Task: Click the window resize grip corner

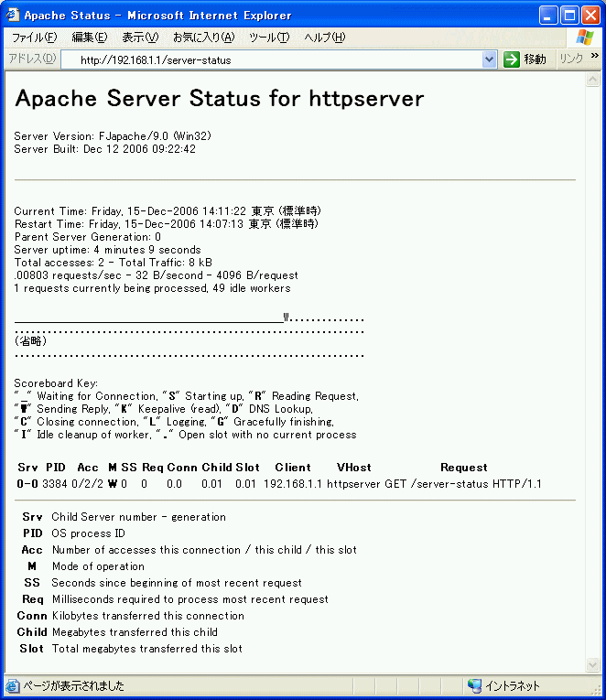Action: (x=597, y=690)
